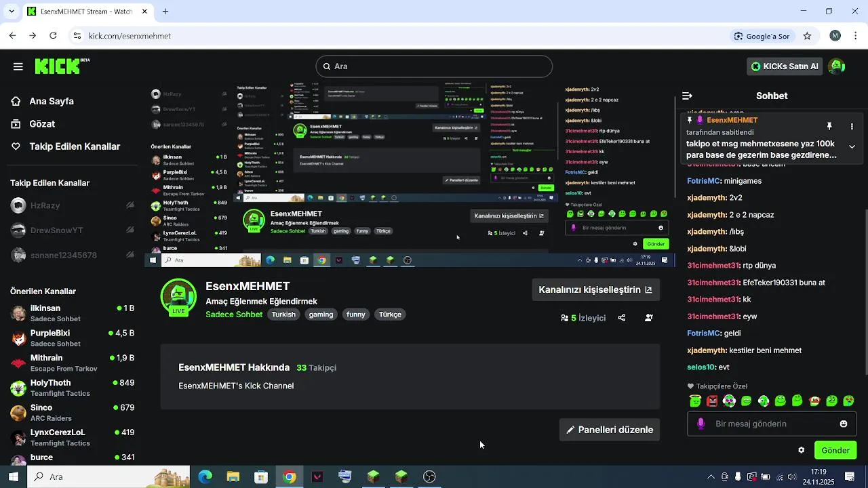Open chat settings gear icon
The width and height of the screenshot is (868, 488).
point(801,450)
